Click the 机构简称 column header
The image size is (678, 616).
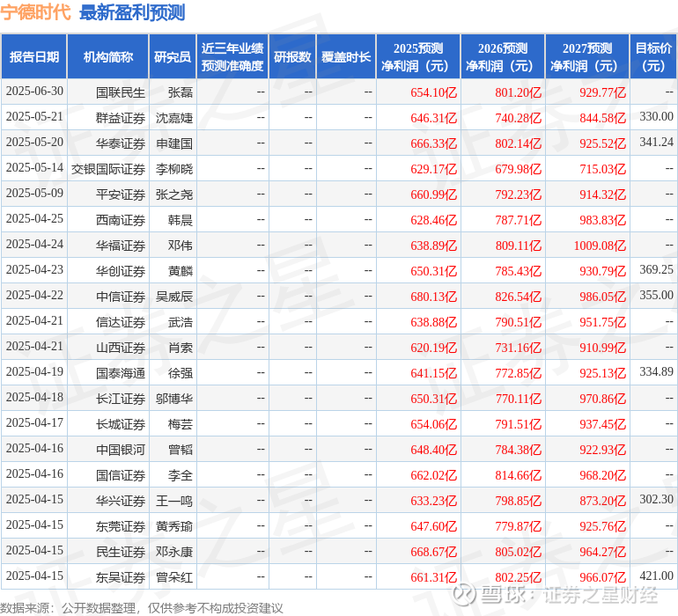click(x=108, y=56)
